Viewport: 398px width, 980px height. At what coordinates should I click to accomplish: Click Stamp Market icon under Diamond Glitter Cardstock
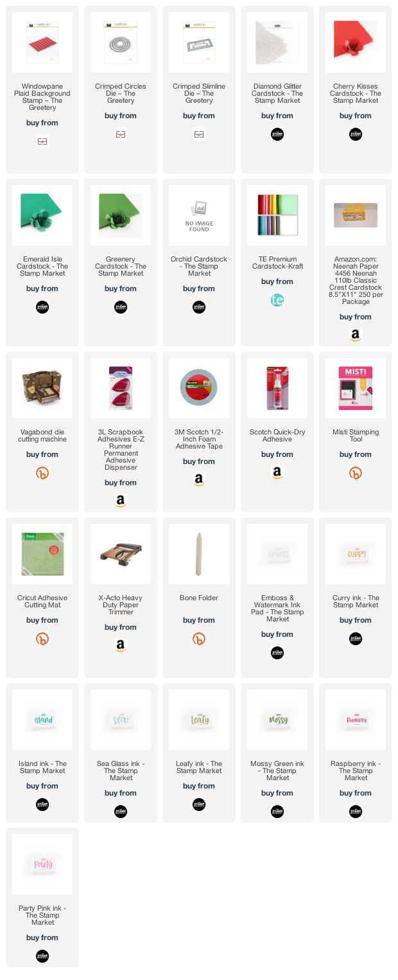coord(277,134)
